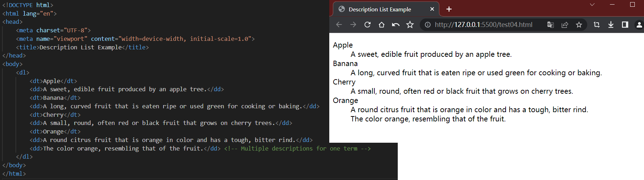
Task: Expand the tab search chevron
Action: point(592,5)
